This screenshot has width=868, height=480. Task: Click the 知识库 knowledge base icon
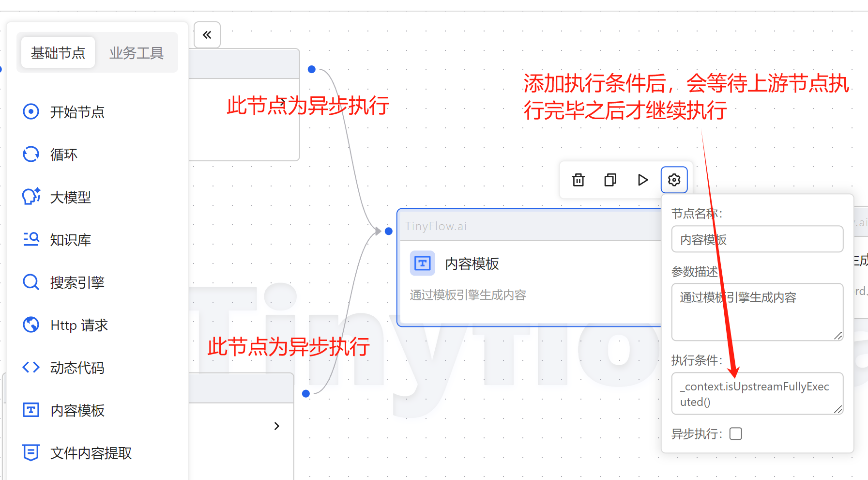coord(31,240)
